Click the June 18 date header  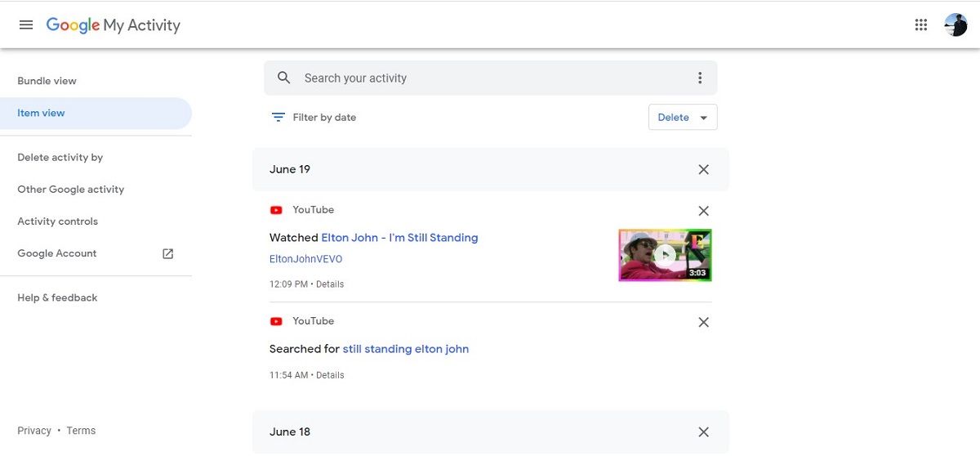click(290, 431)
